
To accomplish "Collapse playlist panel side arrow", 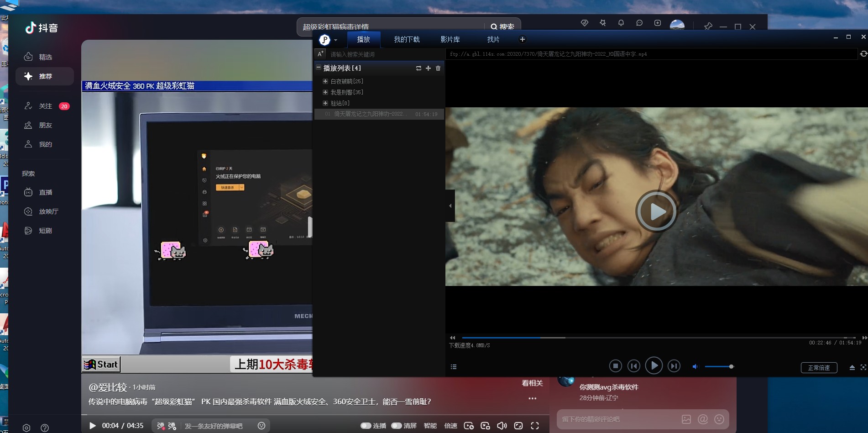I will click(x=450, y=206).
